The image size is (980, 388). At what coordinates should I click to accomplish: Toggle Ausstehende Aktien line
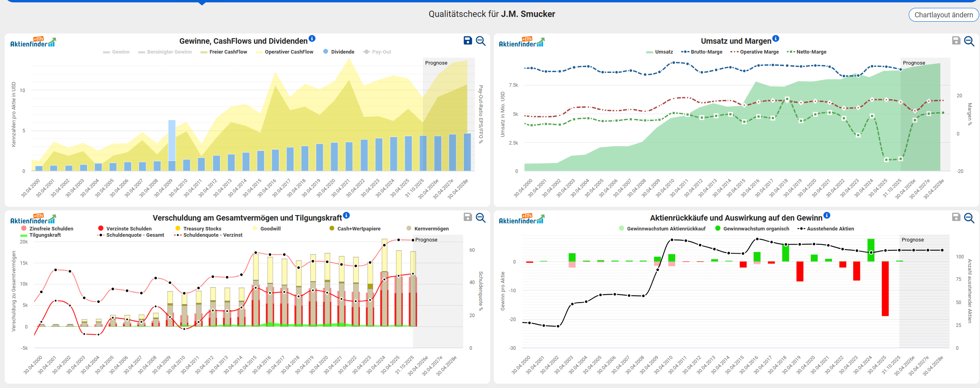pos(826,228)
